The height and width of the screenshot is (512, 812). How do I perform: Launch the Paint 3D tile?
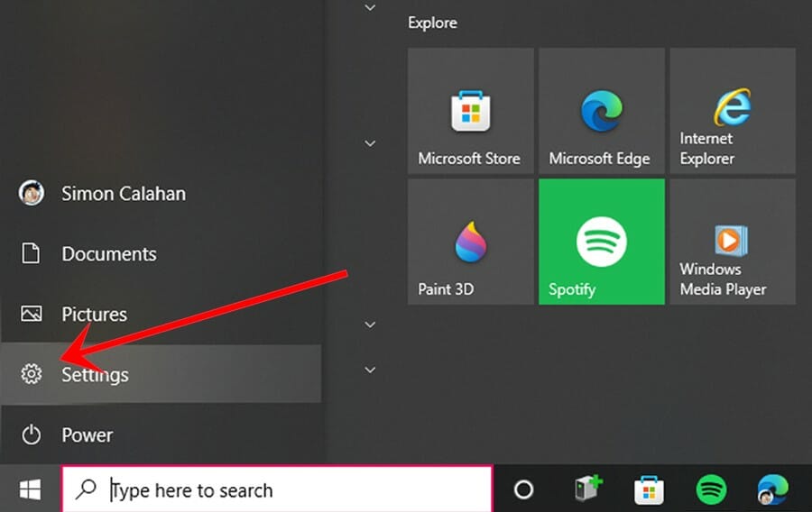[471, 242]
